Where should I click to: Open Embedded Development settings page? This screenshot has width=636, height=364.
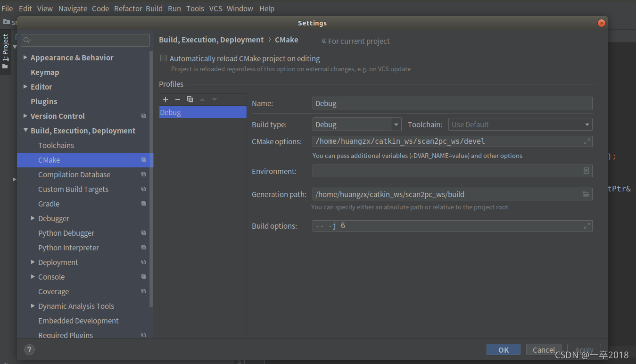[78, 321]
